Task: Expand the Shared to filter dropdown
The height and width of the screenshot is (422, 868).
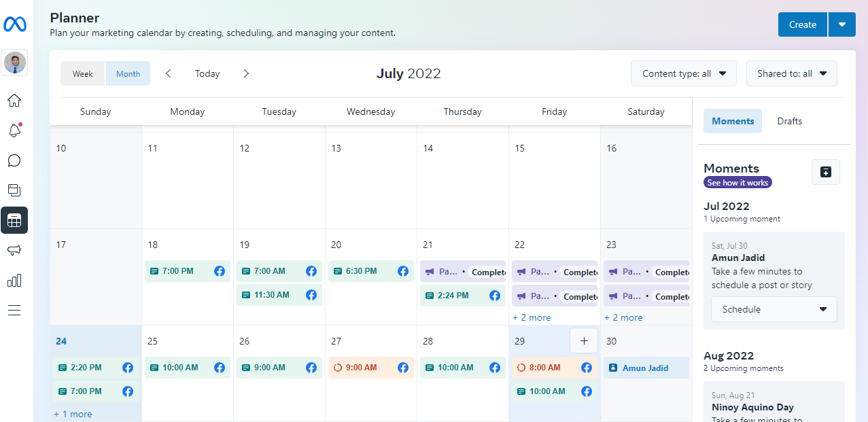Action: tap(791, 73)
